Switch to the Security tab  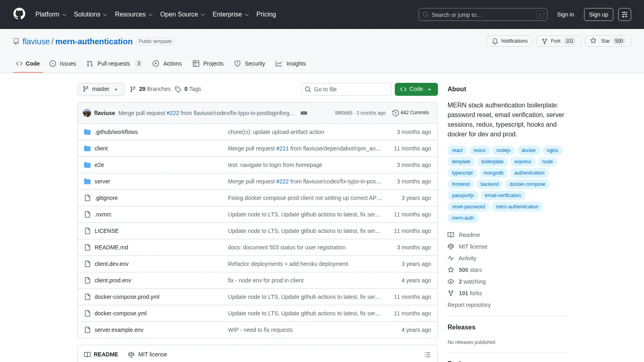250,64
